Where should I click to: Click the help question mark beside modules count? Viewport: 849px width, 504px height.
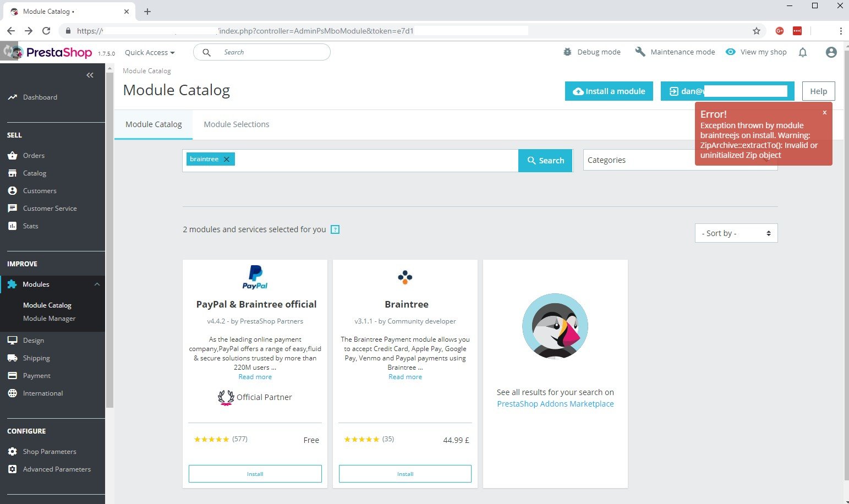tap(335, 229)
